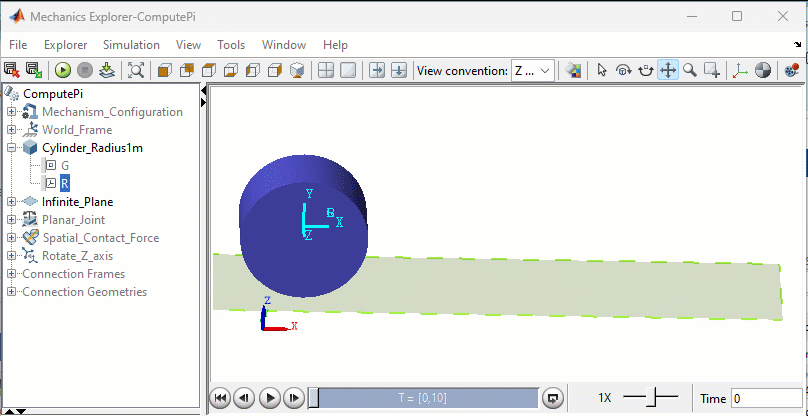Toggle playback loop button
The image size is (808, 416).
pyautogui.click(x=552, y=398)
